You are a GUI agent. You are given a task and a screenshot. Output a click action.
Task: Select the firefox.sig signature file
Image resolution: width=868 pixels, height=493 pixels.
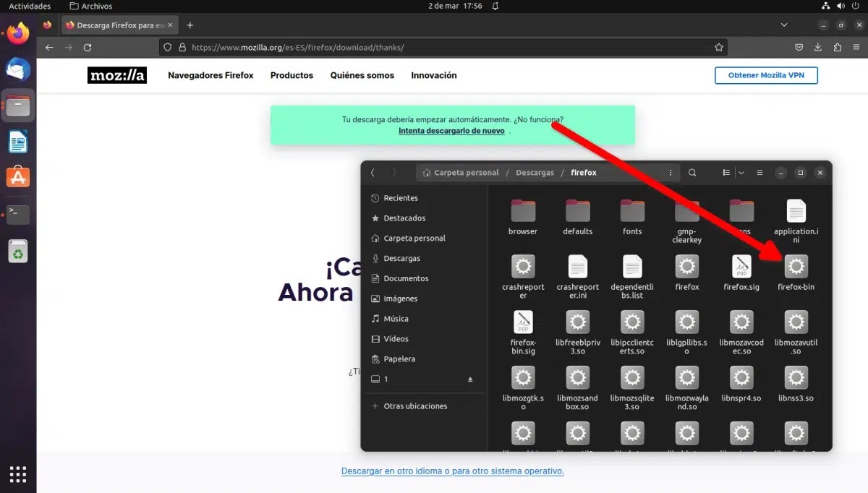[741, 273]
